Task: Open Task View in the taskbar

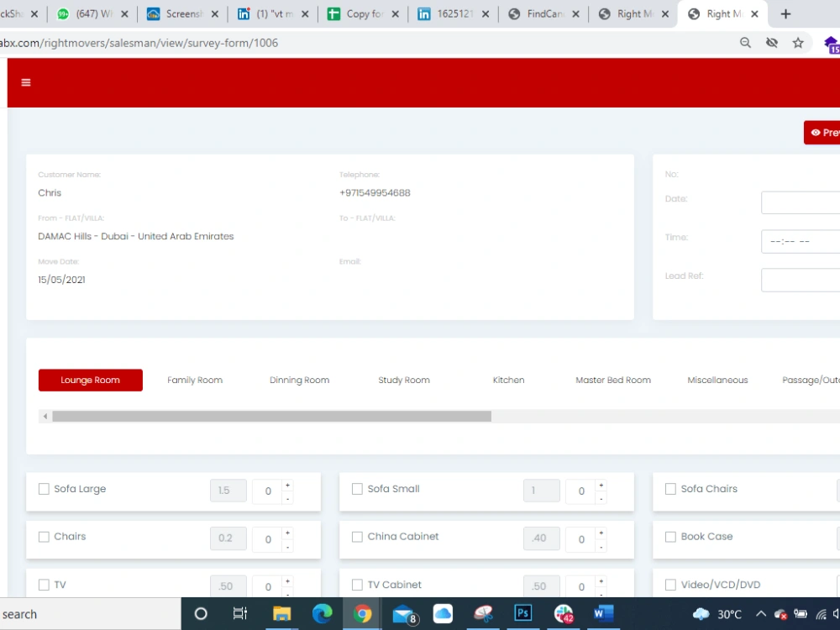Action: point(240,613)
